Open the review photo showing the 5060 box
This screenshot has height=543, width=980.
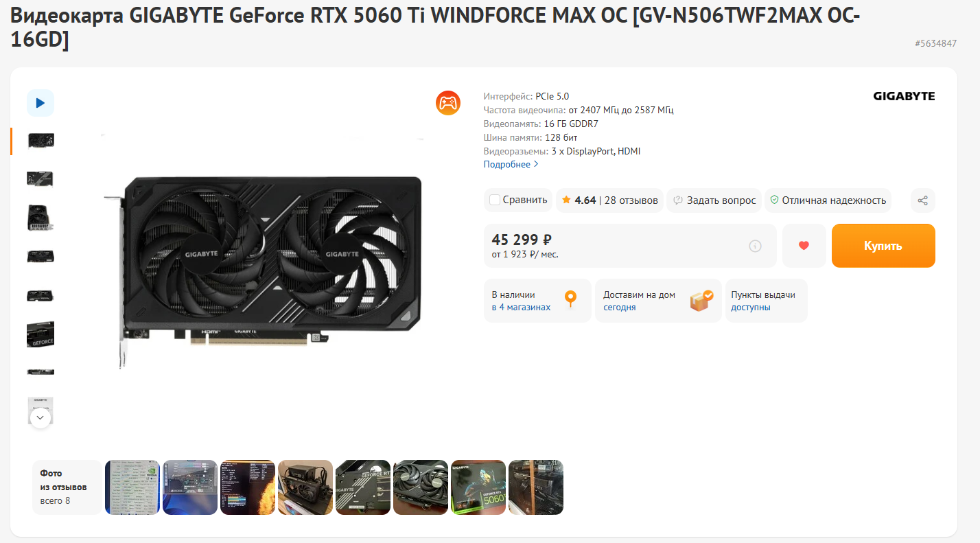pos(478,487)
